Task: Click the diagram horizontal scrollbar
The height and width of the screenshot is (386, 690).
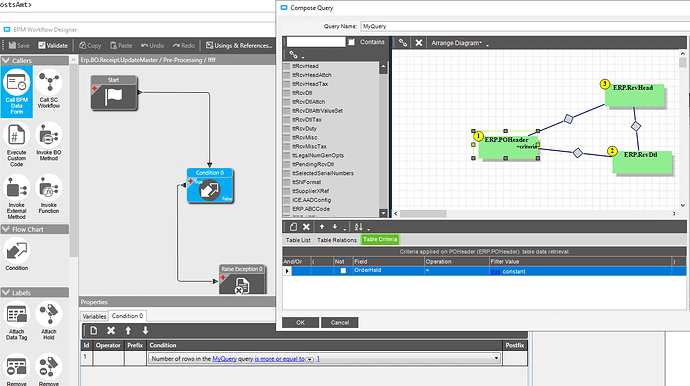Action: pyautogui.click(x=423, y=213)
